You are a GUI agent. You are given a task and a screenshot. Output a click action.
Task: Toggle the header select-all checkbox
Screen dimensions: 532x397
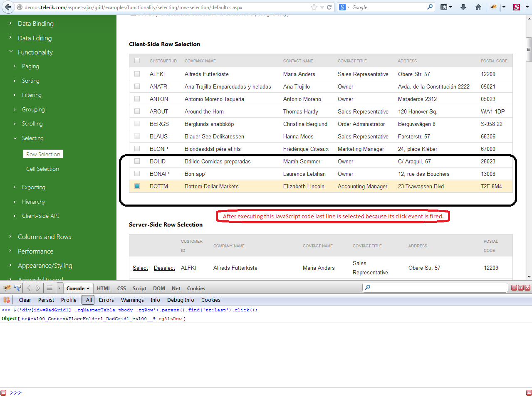coord(137,61)
